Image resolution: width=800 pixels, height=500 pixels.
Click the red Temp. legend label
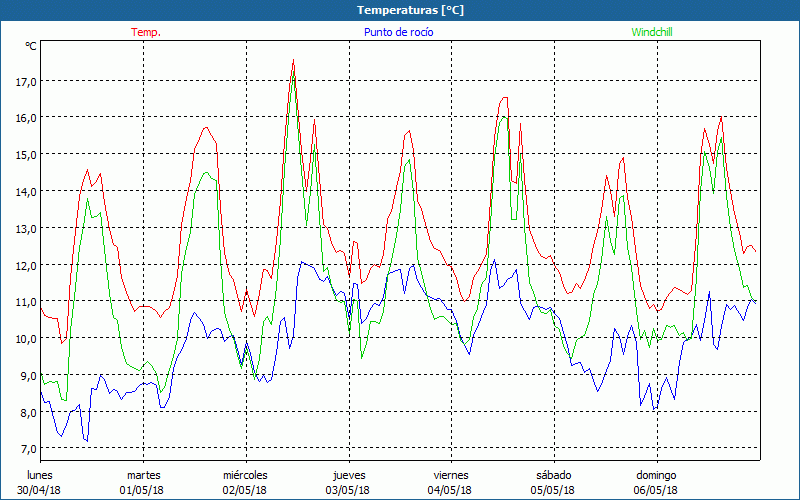(146, 32)
